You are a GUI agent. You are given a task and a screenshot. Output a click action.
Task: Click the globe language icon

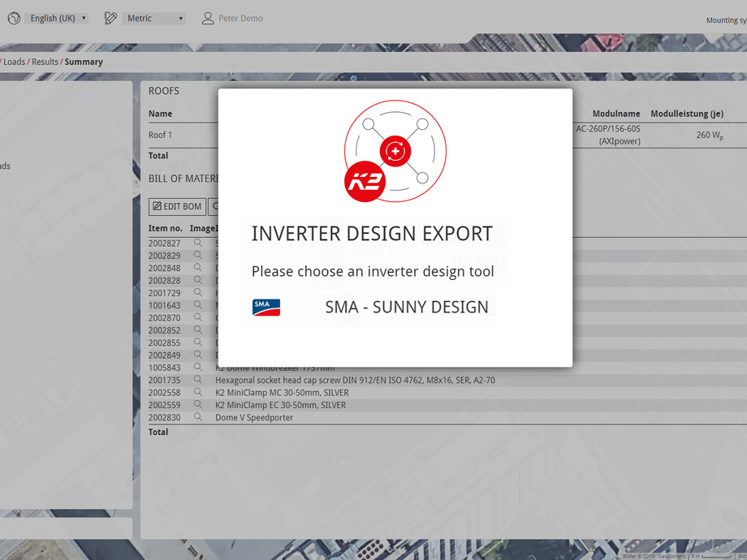point(13,18)
